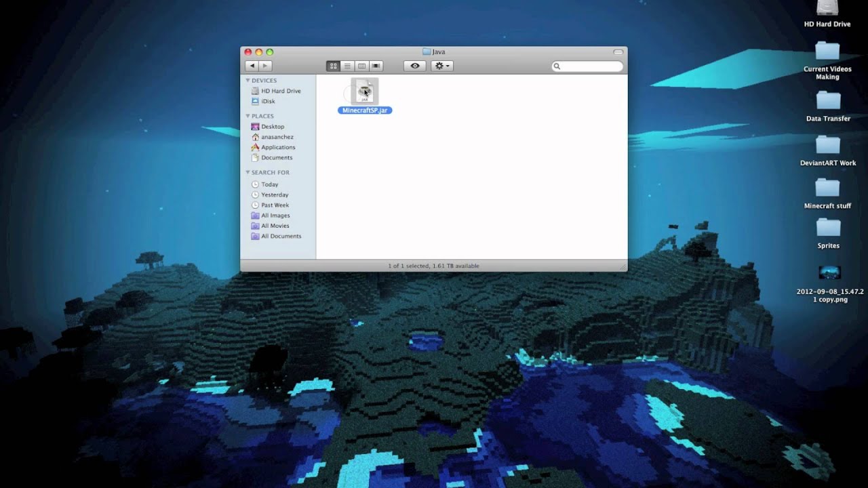Select the MinecraftSP.jar file icon

(x=365, y=91)
